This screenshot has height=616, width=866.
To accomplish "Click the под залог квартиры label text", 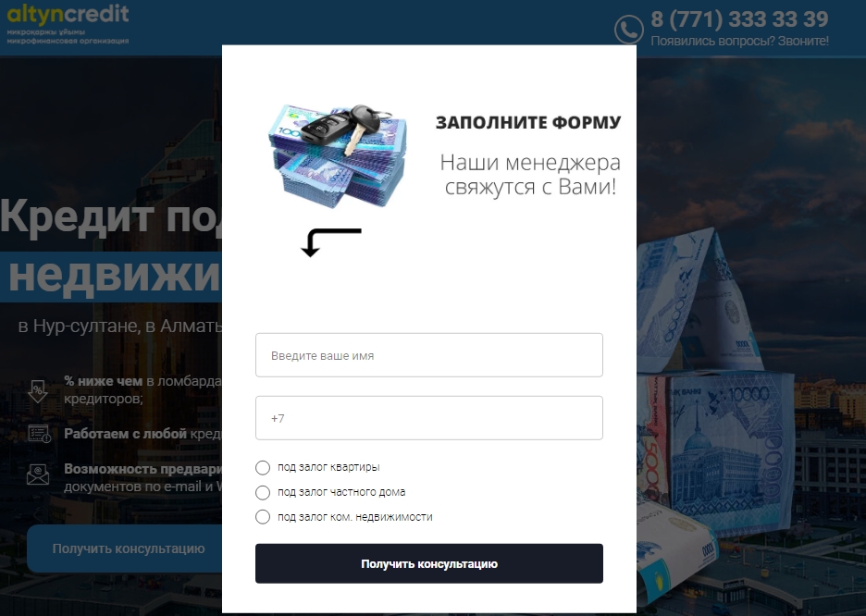I will (328, 467).
